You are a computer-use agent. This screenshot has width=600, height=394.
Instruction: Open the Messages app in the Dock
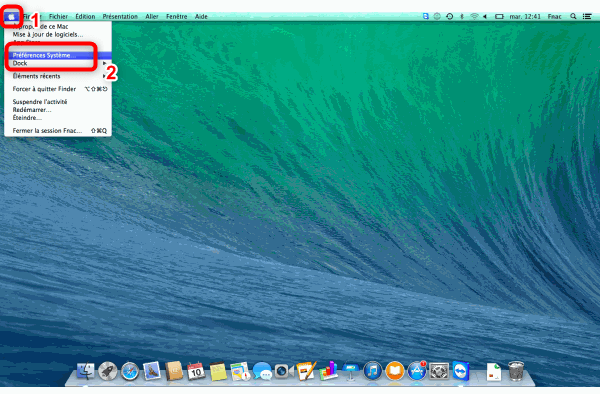pos(262,371)
